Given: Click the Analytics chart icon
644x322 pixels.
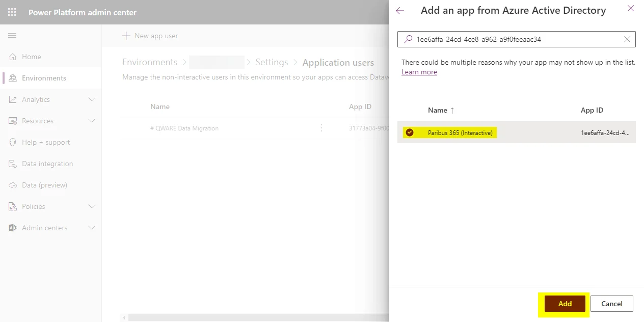Looking at the screenshot, I should (13, 99).
